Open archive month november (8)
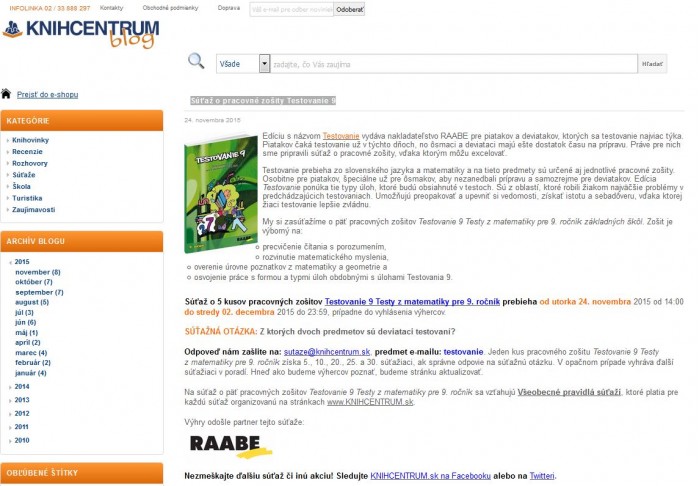 point(38,272)
